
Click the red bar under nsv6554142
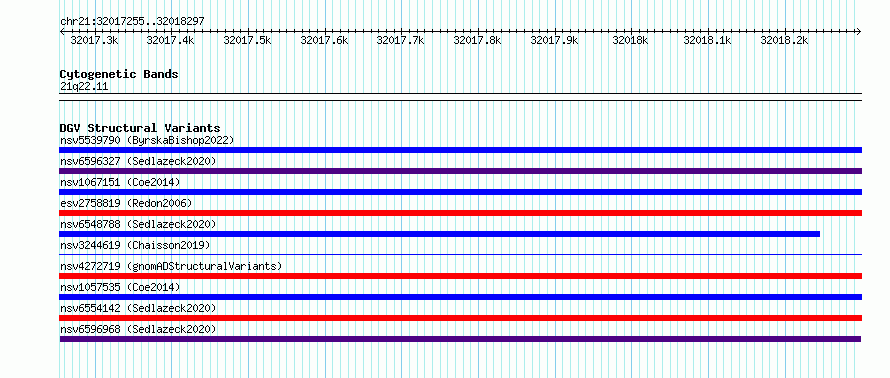460,318
